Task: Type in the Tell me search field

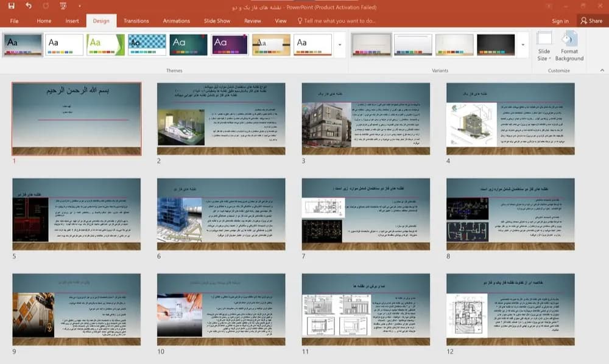Action: [x=340, y=21]
